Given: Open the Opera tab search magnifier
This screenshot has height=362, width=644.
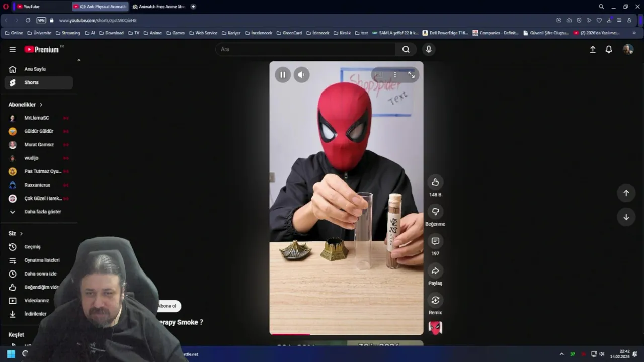Looking at the screenshot, I should 601,7.
